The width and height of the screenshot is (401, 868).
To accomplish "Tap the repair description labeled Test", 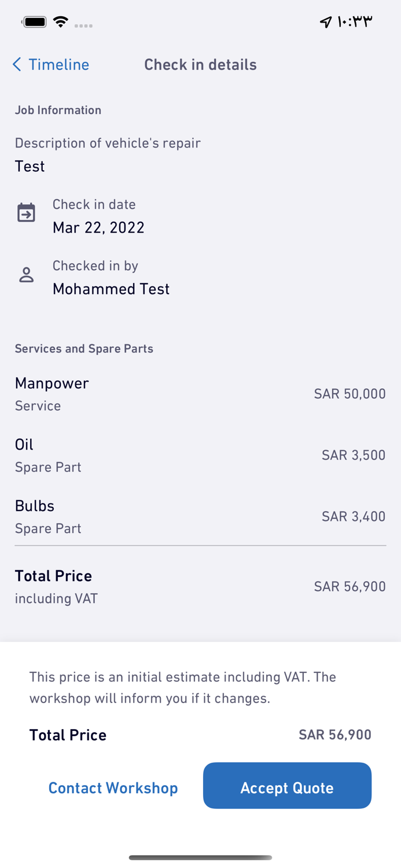I will coord(30,166).
